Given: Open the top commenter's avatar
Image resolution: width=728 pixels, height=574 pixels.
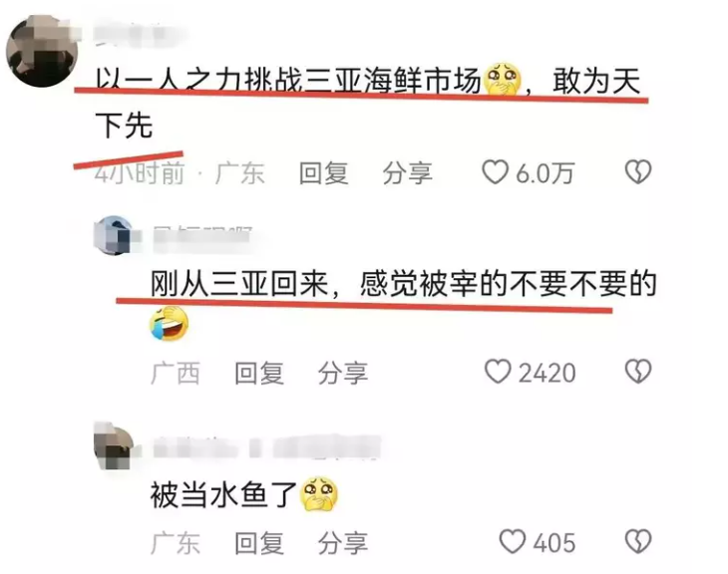Looking at the screenshot, I should (x=42, y=51).
